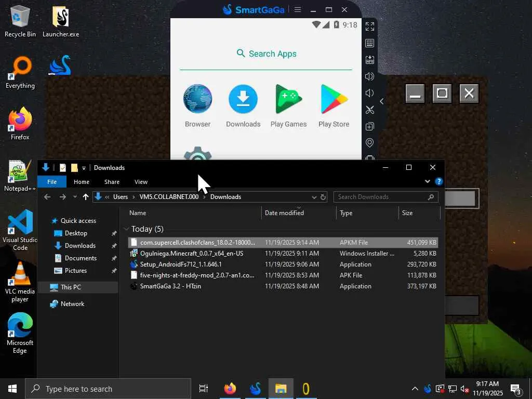Click VM5.COLLABNET.000 in the breadcrumb
The width and height of the screenshot is (532, 399).
tap(169, 197)
